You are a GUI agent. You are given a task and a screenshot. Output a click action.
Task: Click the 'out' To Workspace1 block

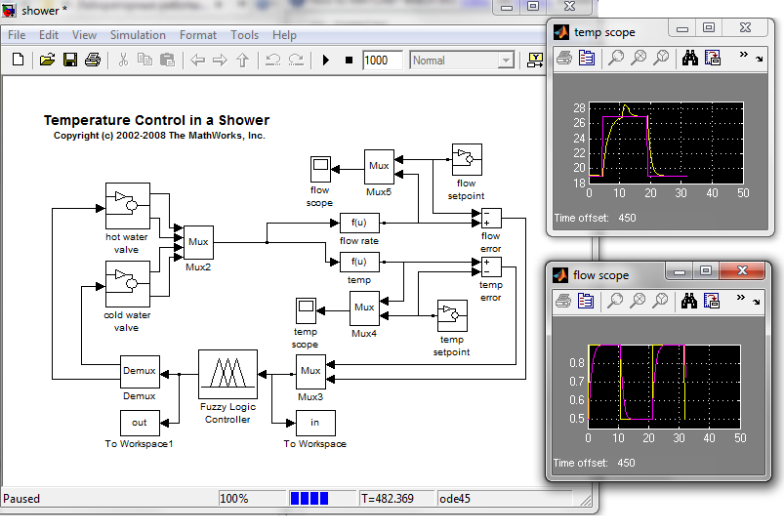click(140, 423)
